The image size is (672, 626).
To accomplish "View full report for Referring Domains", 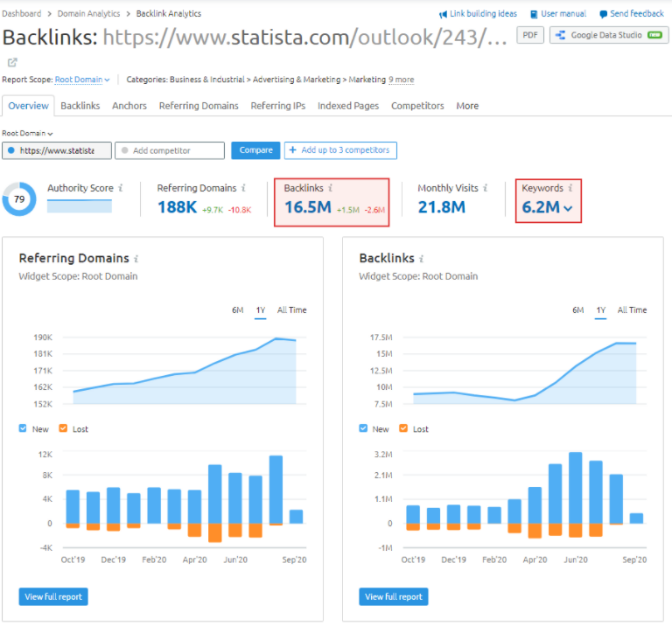I will tap(53, 596).
